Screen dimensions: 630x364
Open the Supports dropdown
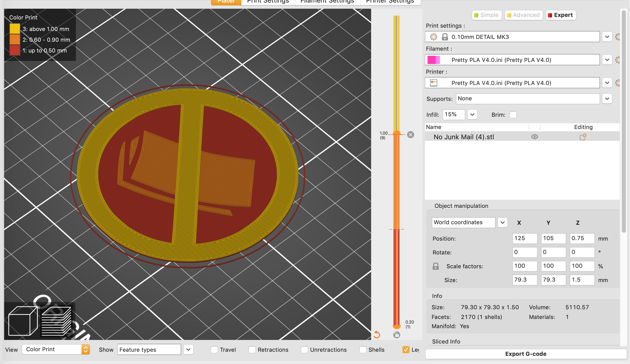607,99
